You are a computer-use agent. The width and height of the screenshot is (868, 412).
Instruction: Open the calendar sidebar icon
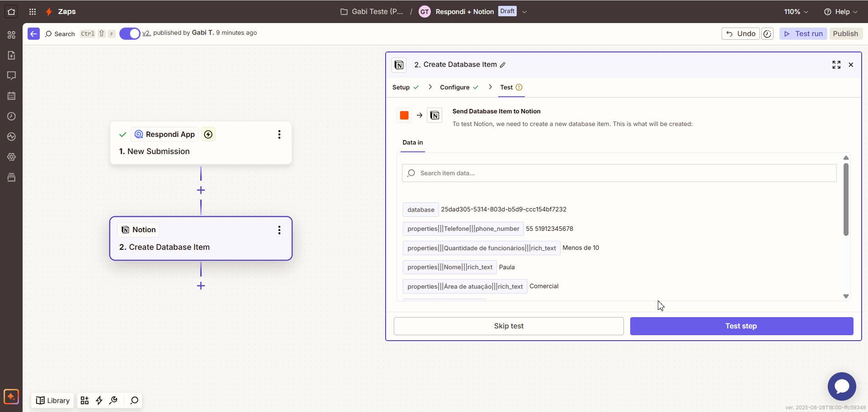click(11, 96)
